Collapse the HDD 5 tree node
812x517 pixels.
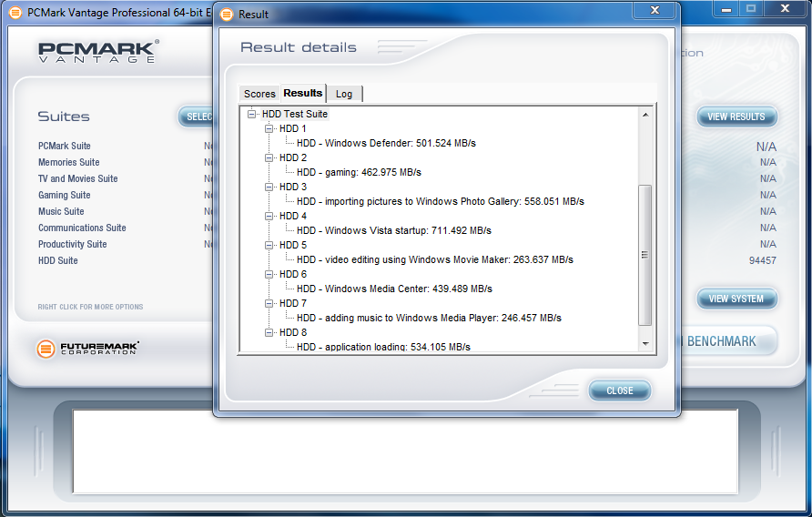(x=269, y=245)
